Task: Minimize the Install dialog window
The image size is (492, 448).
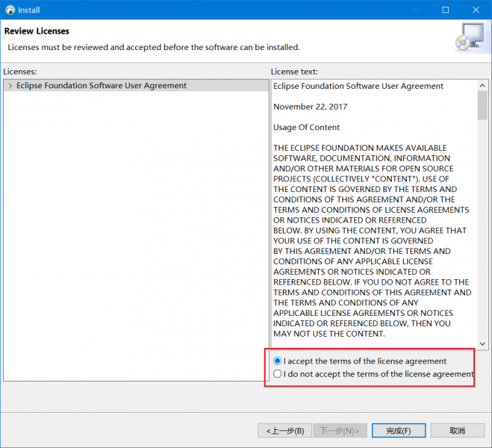Action: [x=415, y=10]
